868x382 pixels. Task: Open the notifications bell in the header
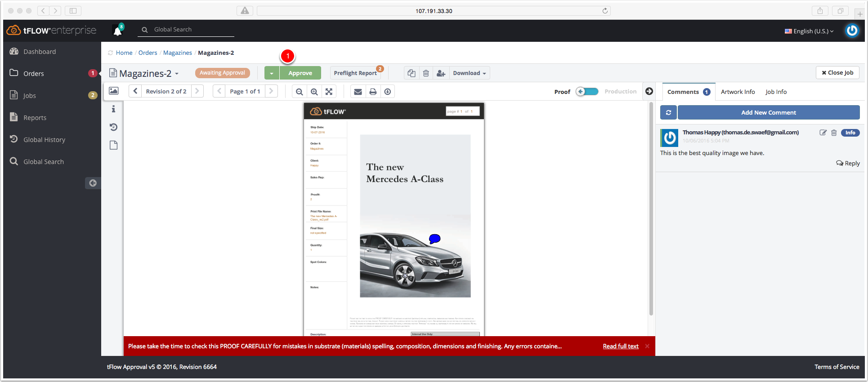pyautogui.click(x=118, y=31)
